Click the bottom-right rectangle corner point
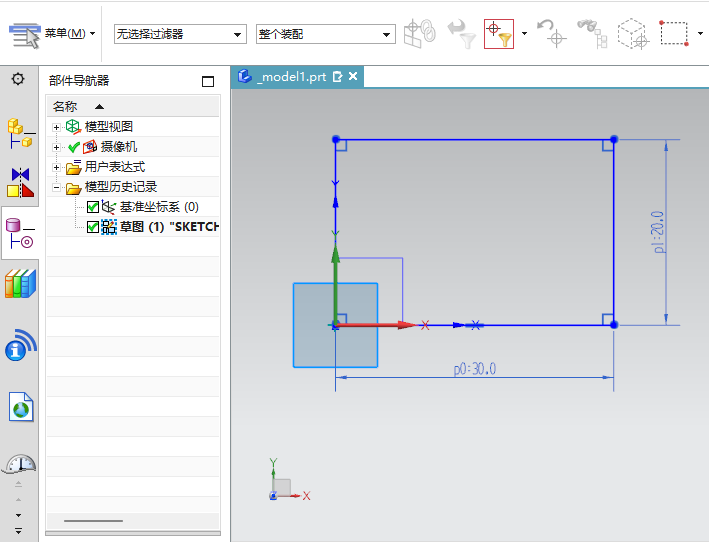The image size is (709, 542). click(614, 325)
